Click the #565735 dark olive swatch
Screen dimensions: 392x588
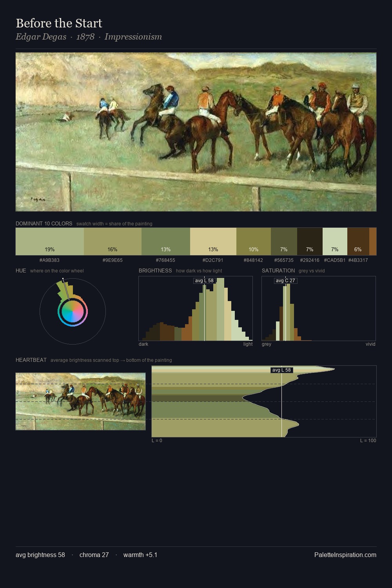(x=284, y=241)
